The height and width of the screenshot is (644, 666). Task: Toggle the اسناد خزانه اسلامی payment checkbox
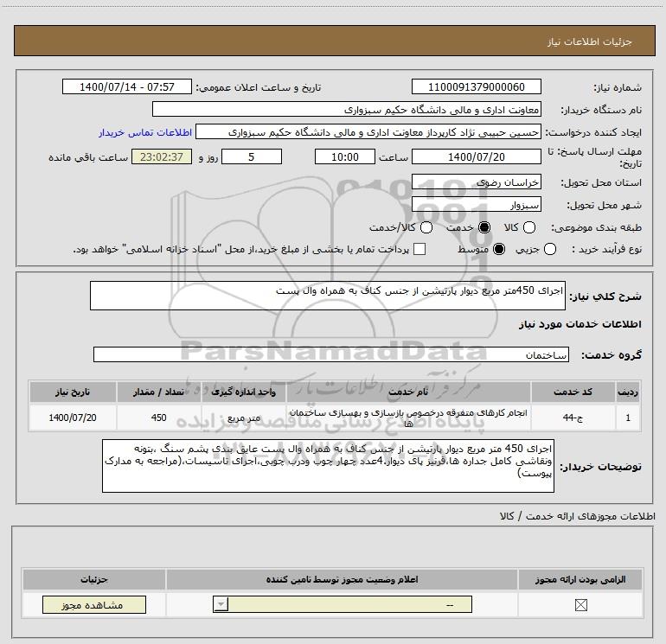click(x=419, y=249)
